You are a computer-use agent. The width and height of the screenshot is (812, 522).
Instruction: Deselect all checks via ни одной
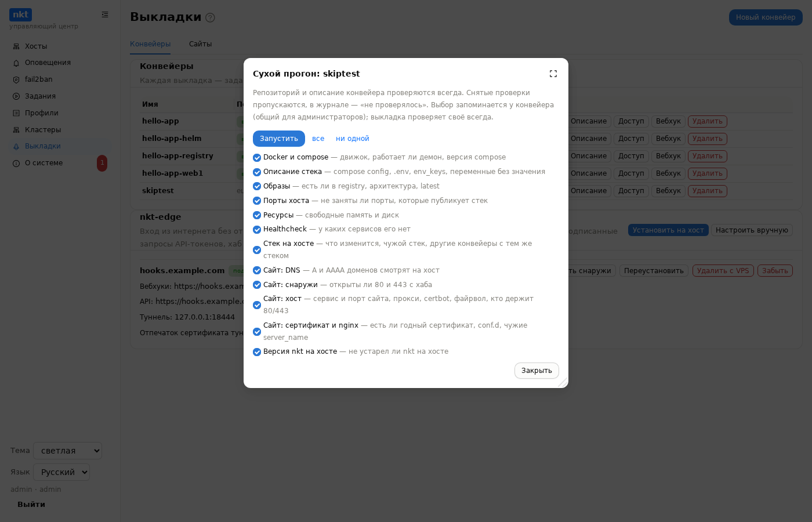(x=353, y=139)
